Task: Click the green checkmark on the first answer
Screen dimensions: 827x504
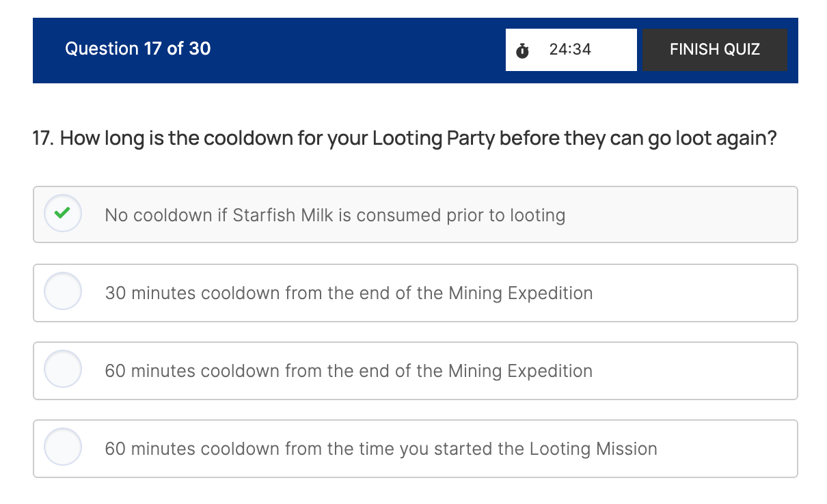Action: 63,214
